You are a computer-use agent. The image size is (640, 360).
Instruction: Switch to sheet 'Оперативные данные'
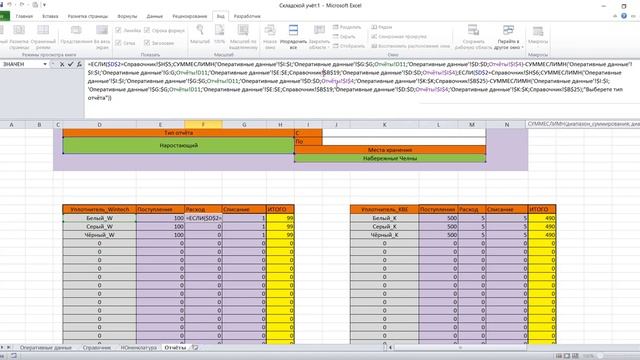click(46, 348)
